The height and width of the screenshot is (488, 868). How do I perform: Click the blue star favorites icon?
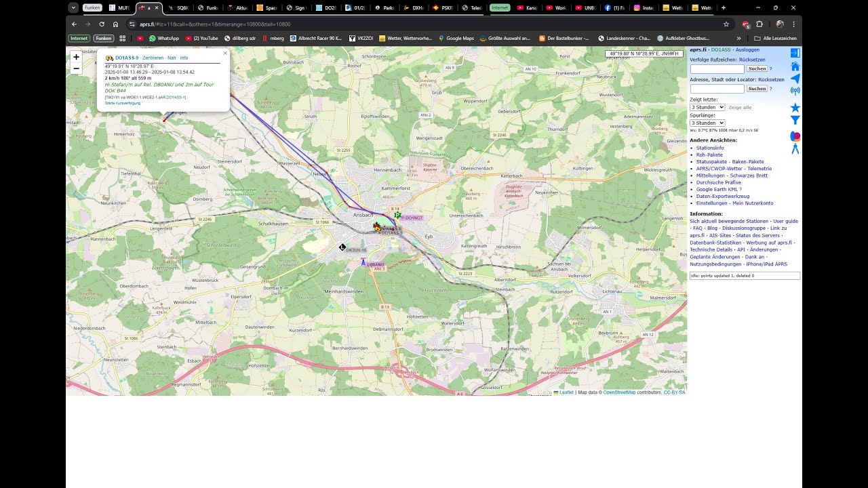[x=795, y=108]
